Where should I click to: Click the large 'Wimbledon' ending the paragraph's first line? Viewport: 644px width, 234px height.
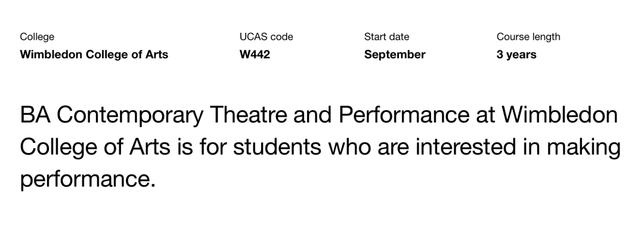tap(559, 115)
